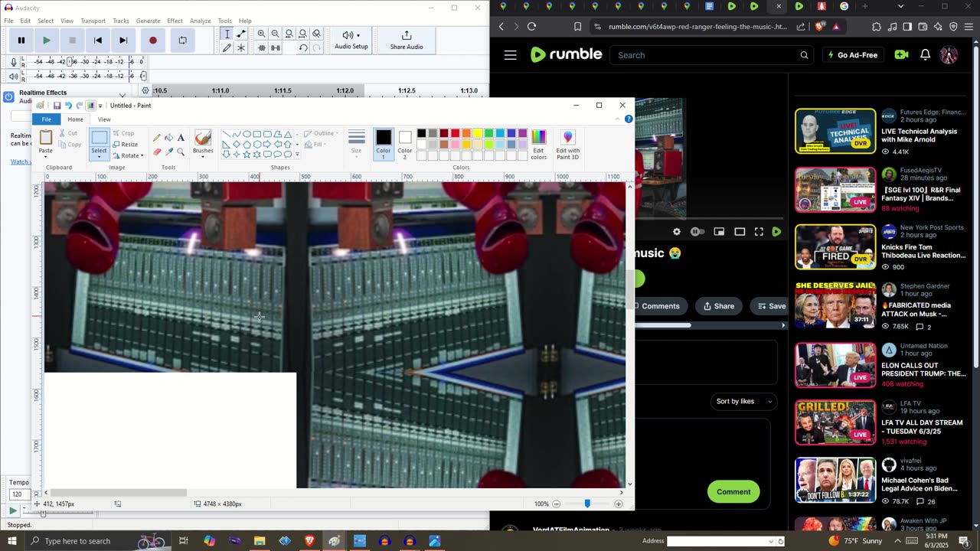Open Paint Help question-mark icon

click(x=629, y=119)
